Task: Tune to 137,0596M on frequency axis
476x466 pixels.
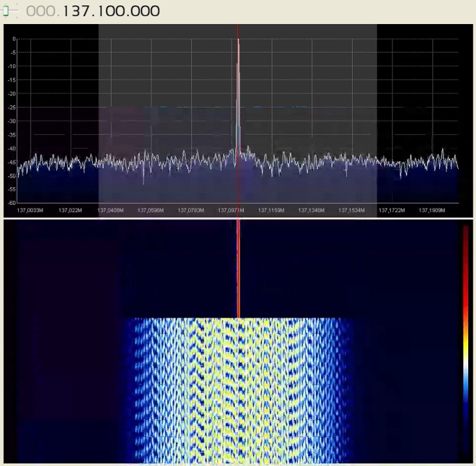Action: pos(151,211)
